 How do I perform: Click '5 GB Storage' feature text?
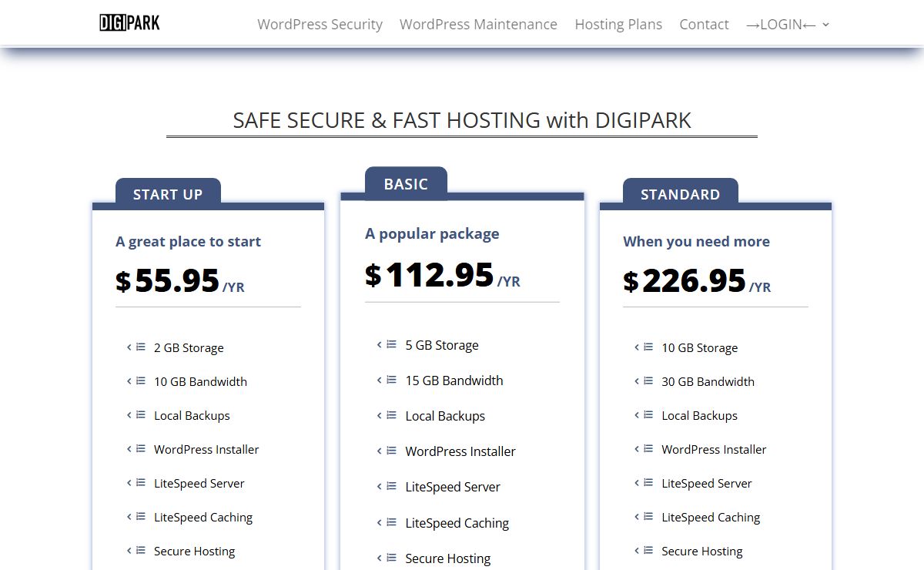[442, 345]
